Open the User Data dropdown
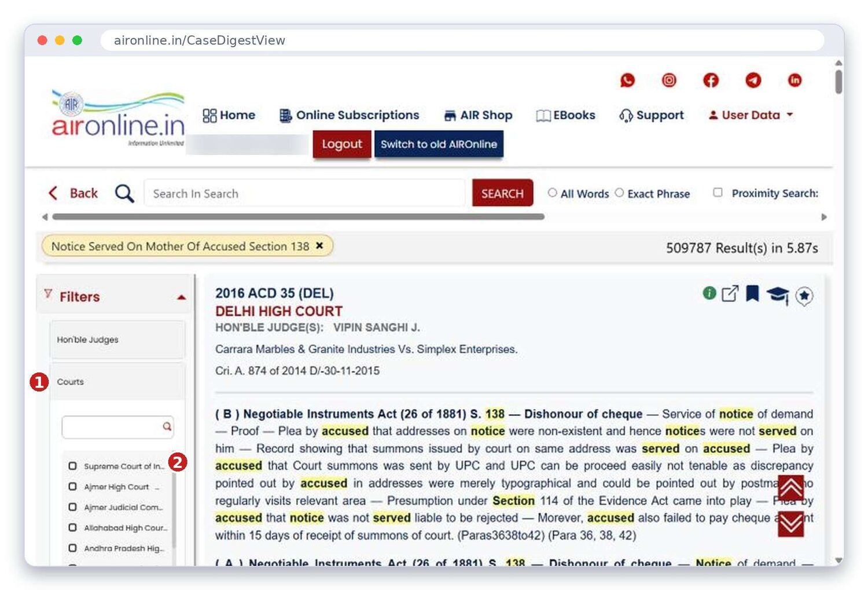868x590 pixels. pos(751,115)
